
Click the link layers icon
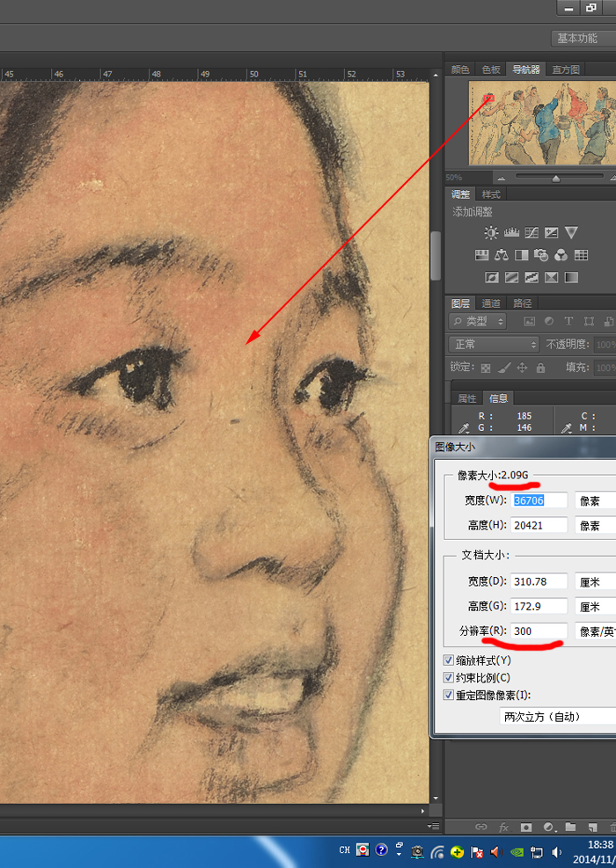pyautogui.click(x=481, y=827)
